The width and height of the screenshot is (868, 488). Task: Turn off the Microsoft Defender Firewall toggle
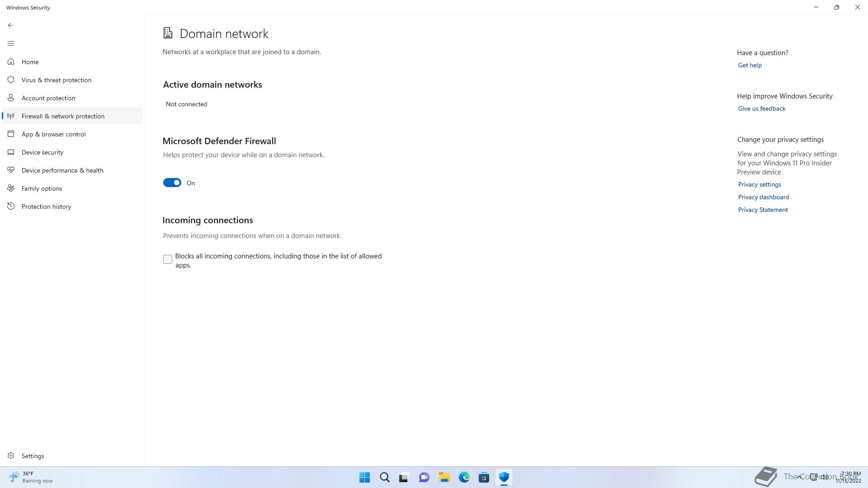[x=172, y=183]
